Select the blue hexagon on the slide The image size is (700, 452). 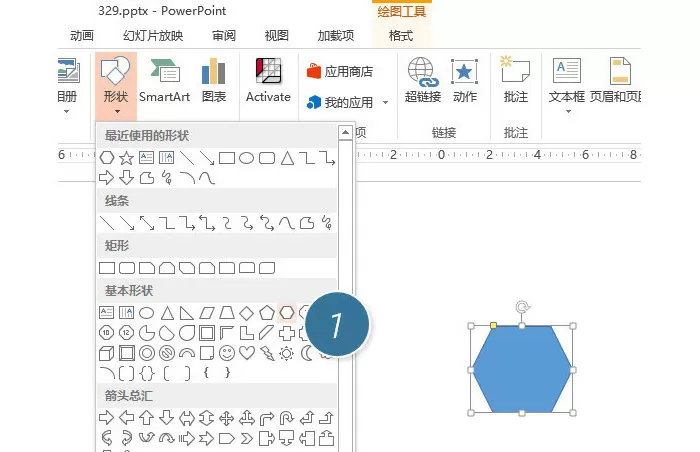coord(522,369)
